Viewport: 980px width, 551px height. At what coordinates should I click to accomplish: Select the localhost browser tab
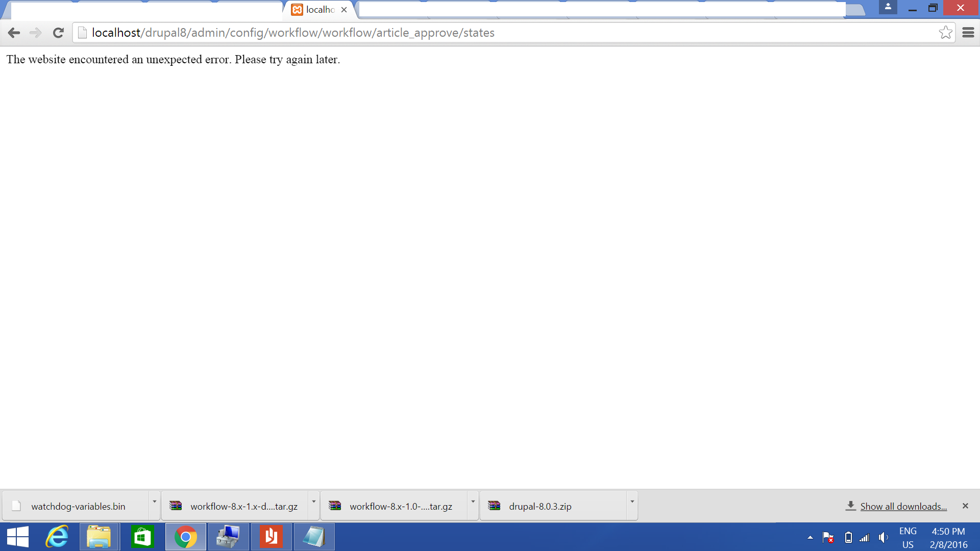coord(315,10)
